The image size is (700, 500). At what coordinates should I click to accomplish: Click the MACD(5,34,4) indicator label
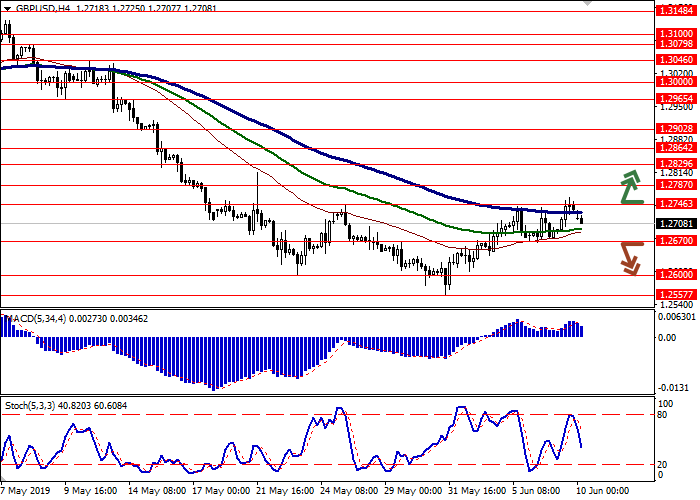click(x=36, y=318)
